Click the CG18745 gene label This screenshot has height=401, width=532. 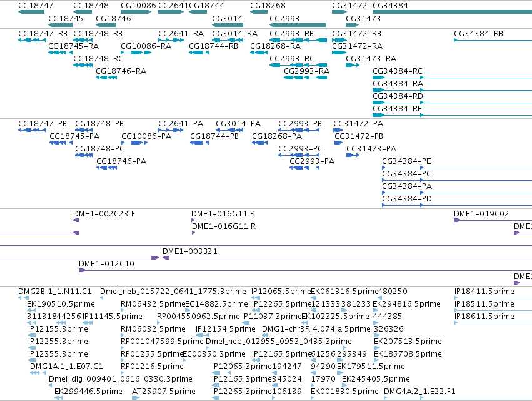click(x=66, y=18)
